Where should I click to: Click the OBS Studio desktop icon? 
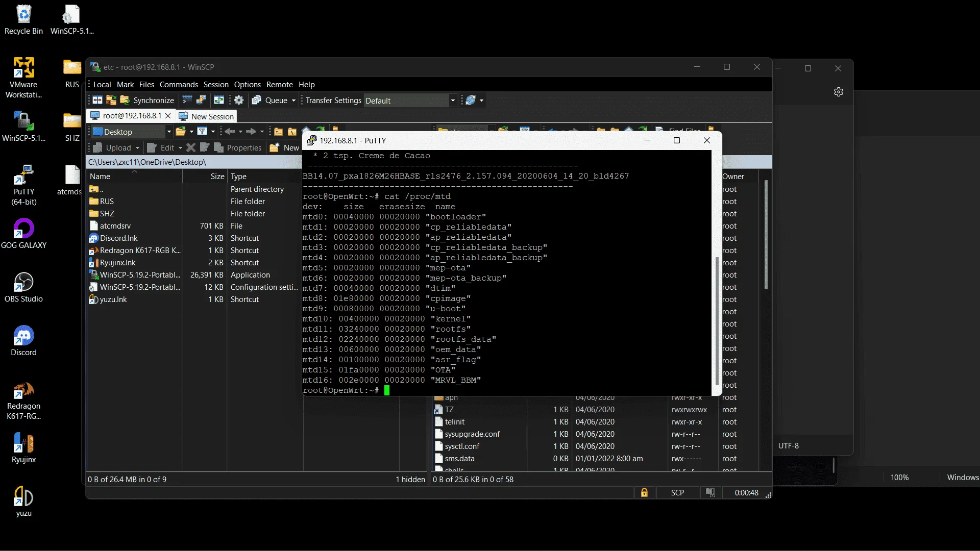click(x=23, y=287)
